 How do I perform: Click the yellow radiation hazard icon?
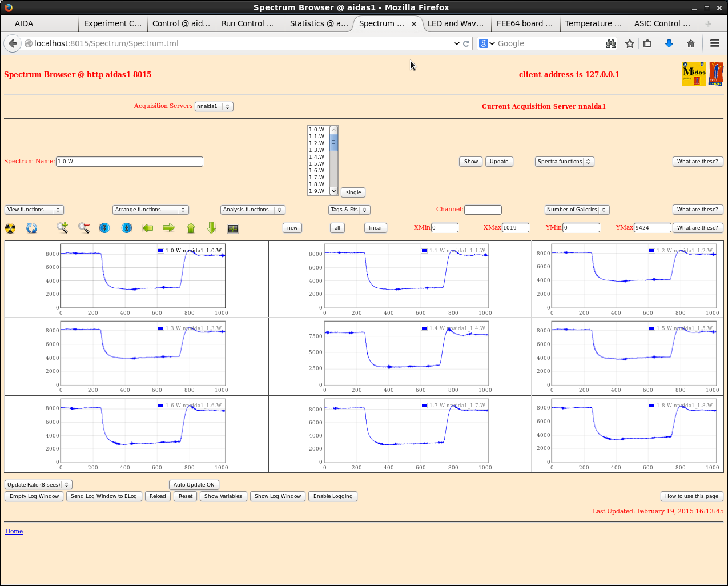(10, 228)
